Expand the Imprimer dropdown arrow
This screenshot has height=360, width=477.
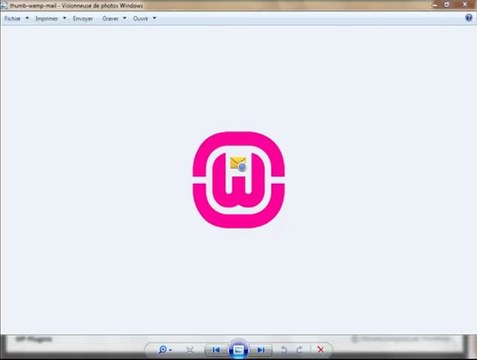tap(65, 18)
